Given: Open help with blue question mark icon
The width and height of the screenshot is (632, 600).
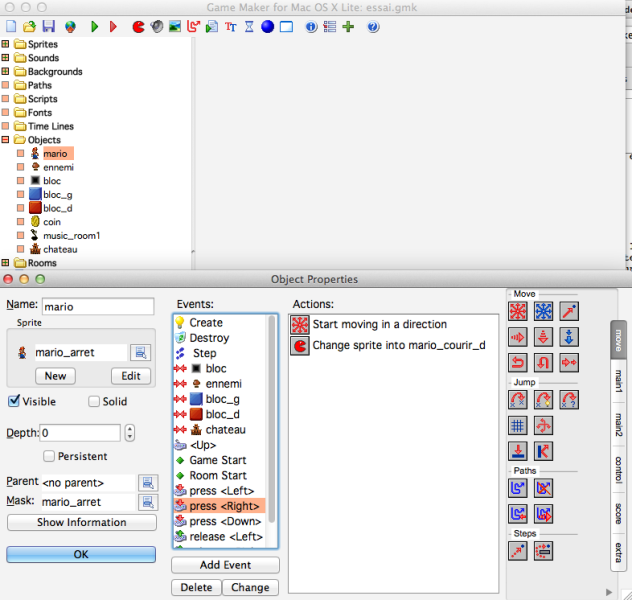Looking at the screenshot, I should pyautogui.click(x=373, y=27).
